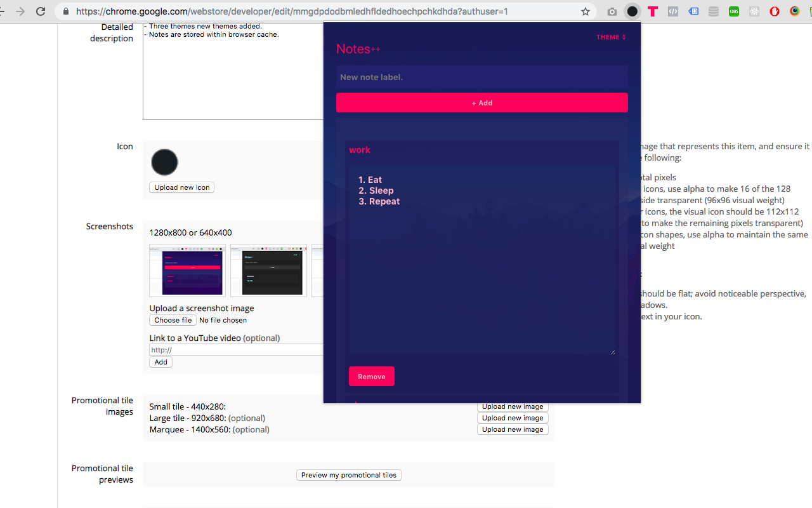Upload new image for Marquee tile

coord(513,429)
